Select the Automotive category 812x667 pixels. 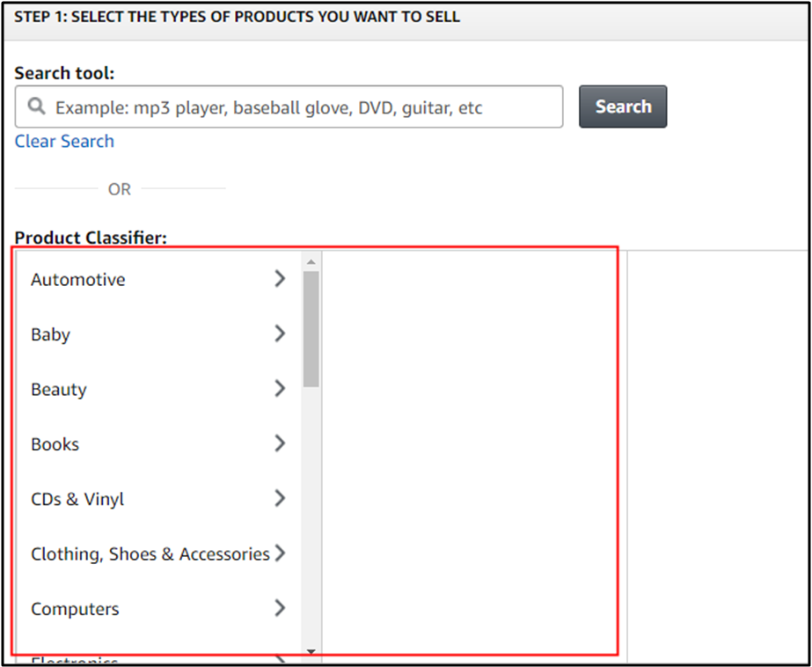pos(78,280)
